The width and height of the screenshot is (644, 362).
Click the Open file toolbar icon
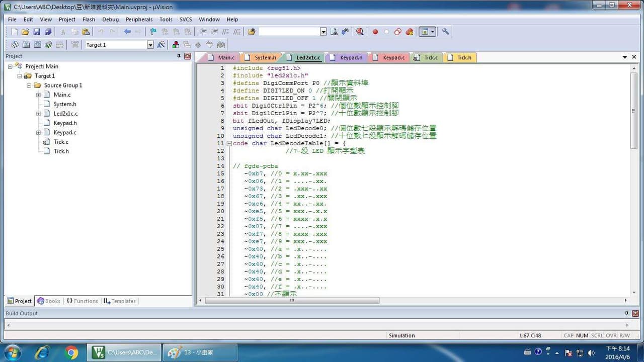[25, 32]
